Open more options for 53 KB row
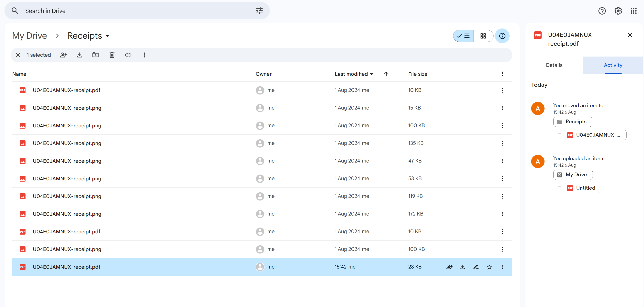644x307 pixels. pos(502,179)
